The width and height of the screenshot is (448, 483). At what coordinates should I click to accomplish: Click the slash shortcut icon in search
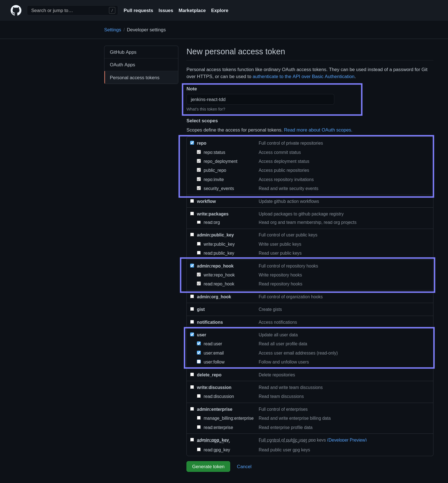point(112,10)
